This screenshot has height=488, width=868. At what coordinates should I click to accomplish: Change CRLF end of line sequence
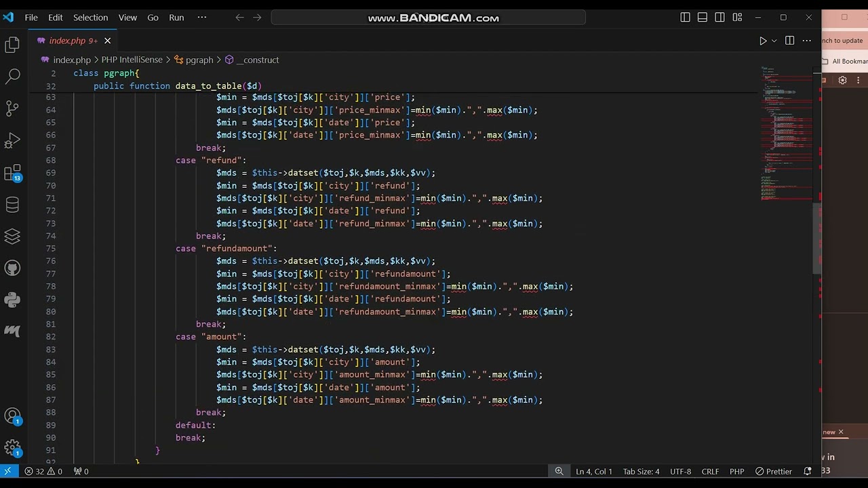tap(710, 471)
